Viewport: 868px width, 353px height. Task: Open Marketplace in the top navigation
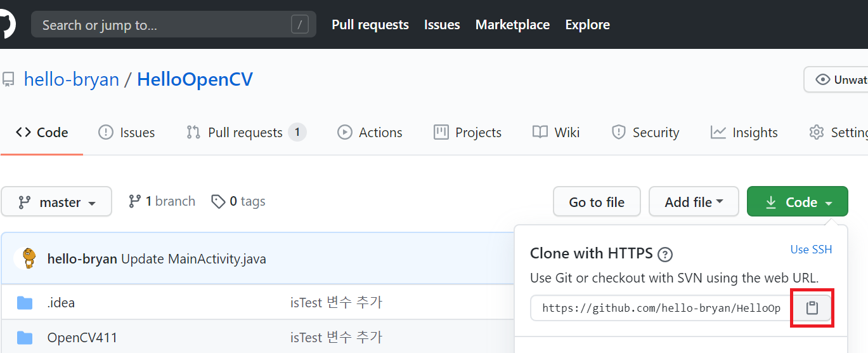tap(512, 25)
